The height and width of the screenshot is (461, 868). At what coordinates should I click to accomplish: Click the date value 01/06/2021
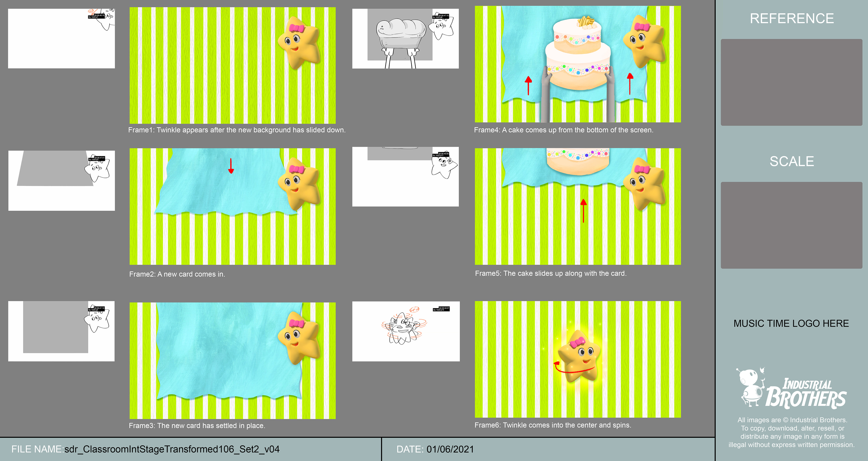450,449
